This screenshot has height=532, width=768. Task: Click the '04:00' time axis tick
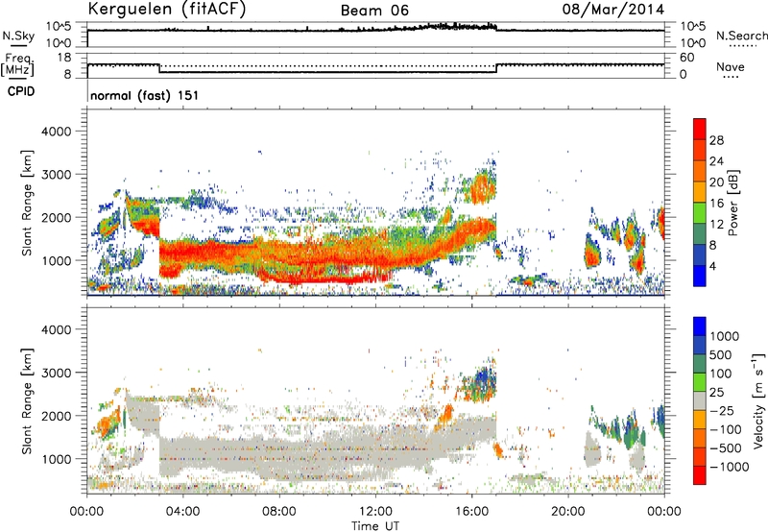pyautogui.click(x=182, y=512)
